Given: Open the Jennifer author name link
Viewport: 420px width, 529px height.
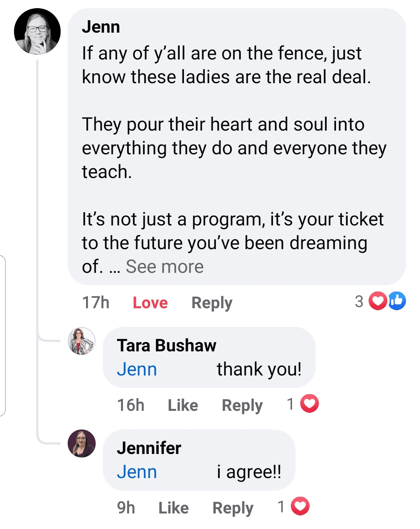Looking at the screenshot, I should [x=149, y=448].
